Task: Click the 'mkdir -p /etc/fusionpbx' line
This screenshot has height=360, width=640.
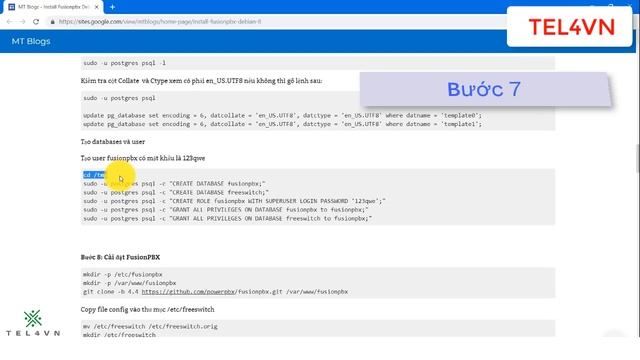Action: coord(122,275)
